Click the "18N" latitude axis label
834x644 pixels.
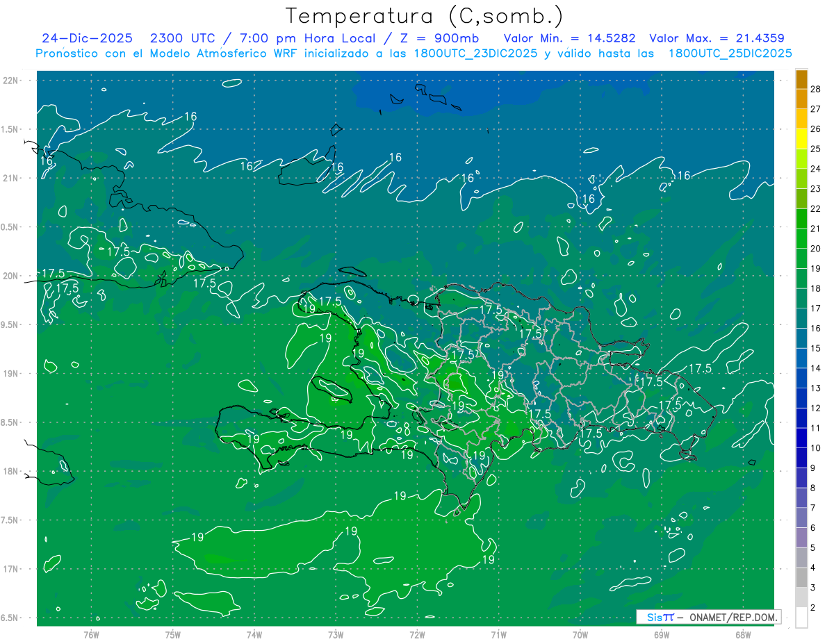coord(11,472)
